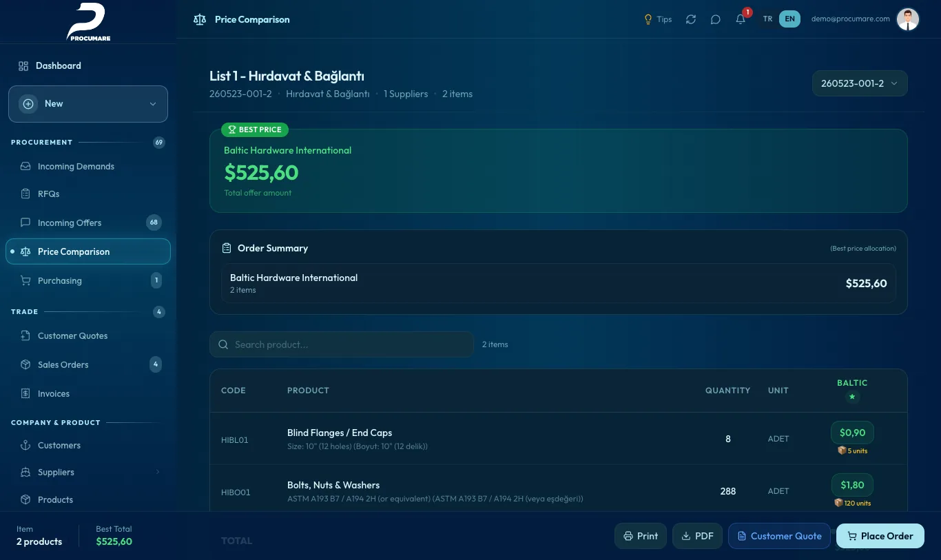Open the chat messages icon
The height and width of the screenshot is (560, 941).
click(716, 19)
